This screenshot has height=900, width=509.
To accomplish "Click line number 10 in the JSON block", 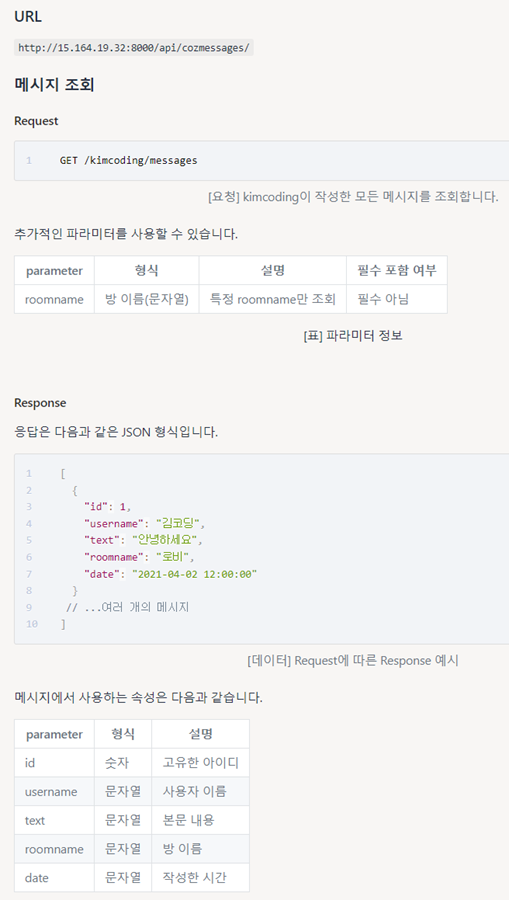I will (32, 624).
